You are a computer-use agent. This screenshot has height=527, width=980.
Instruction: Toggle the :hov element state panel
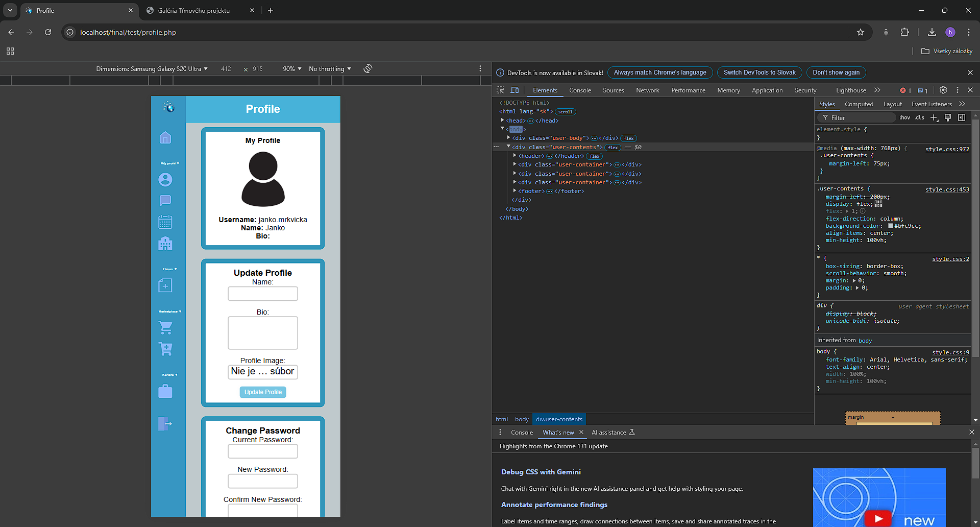[x=904, y=117]
